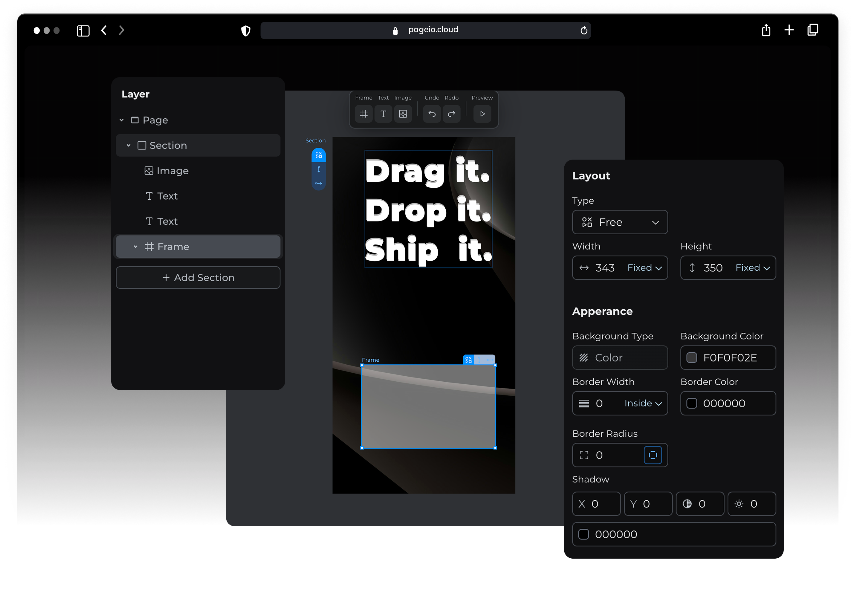851x616 pixels.
Task: Collapse the Frame layer chevron
Action: tap(135, 247)
